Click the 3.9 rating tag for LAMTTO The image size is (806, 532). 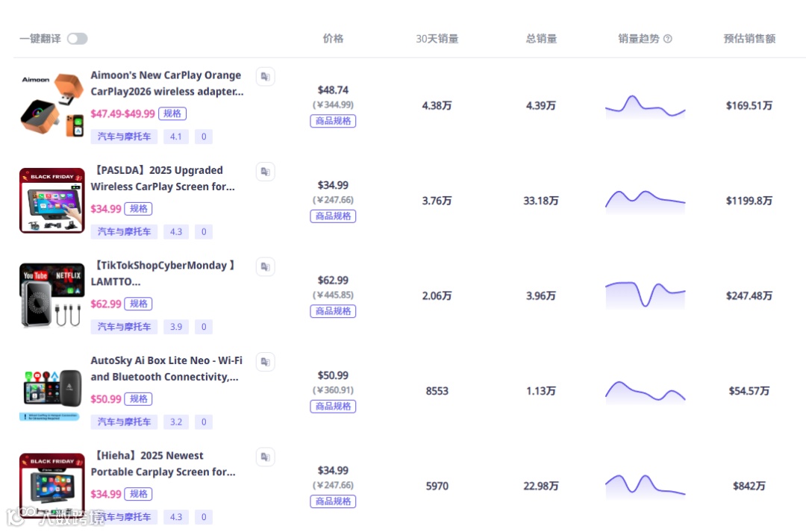click(x=176, y=327)
